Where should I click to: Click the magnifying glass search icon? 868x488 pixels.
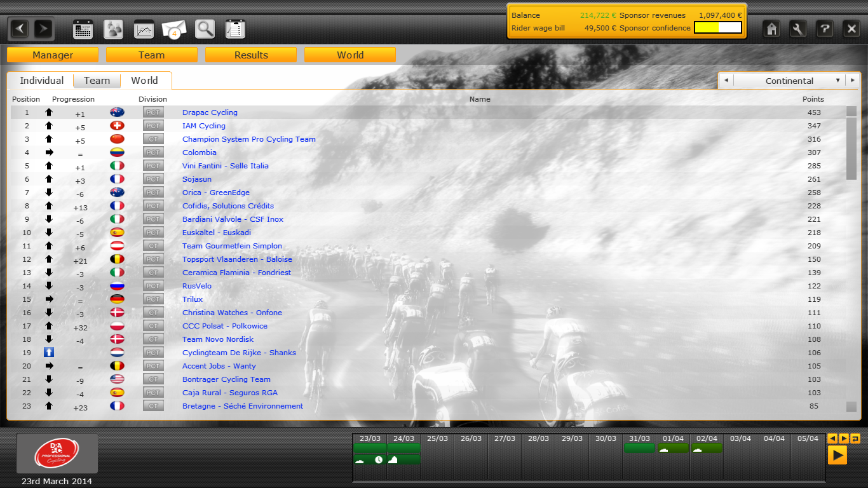205,29
